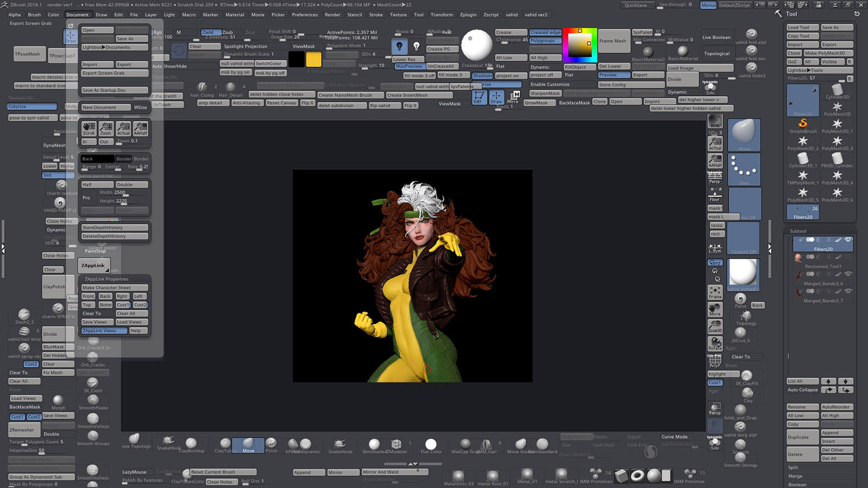Toggle the Polygroups option
Image resolution: width=868 pixels, height=488 pixels.
(546, 41)
